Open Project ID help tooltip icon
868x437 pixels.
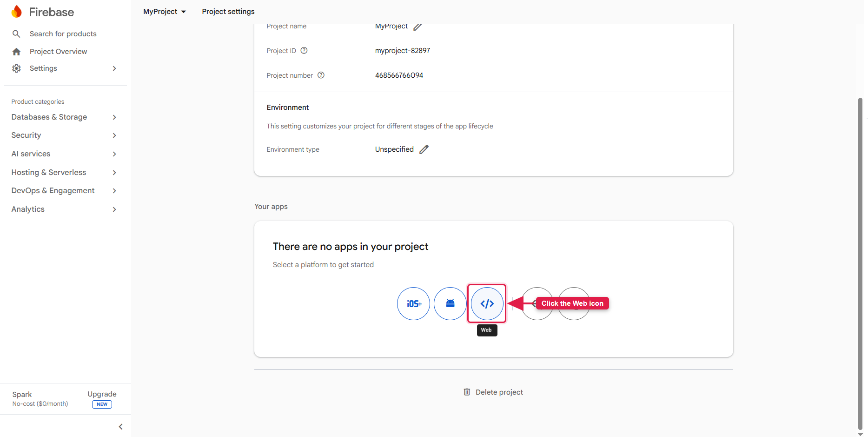[x=304, y=51]
